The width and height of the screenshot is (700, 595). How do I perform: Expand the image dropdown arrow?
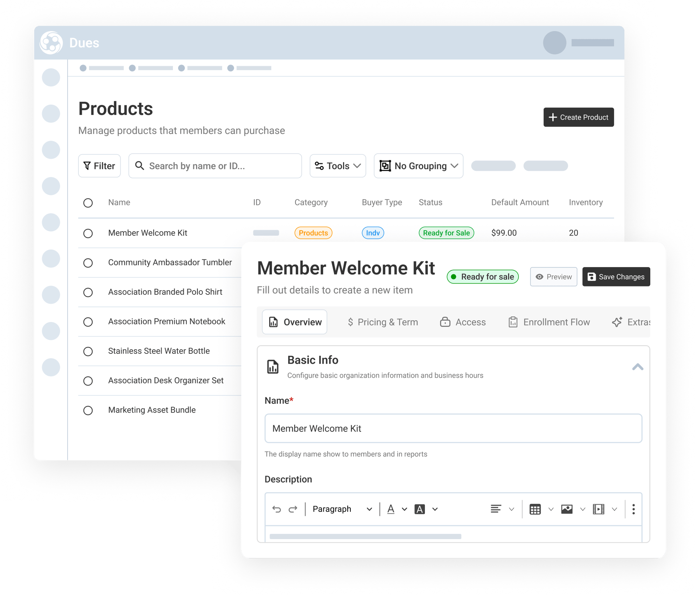(582, 509)
